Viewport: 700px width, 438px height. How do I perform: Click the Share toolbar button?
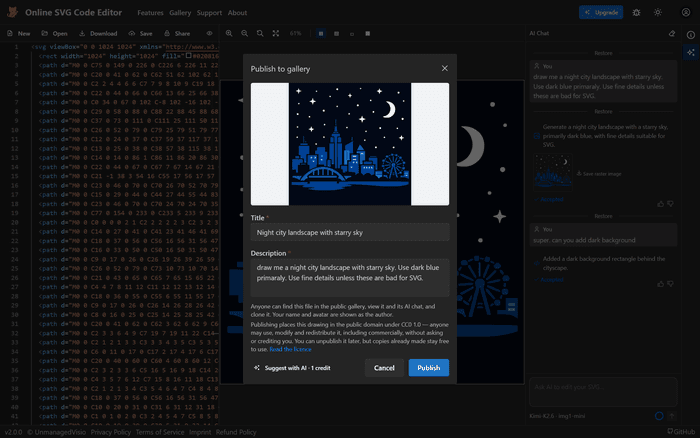(x=177, y=33)
